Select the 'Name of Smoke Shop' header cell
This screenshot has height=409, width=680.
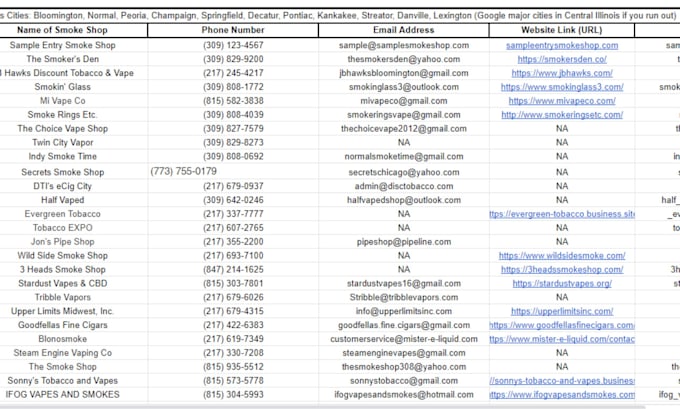73,30
